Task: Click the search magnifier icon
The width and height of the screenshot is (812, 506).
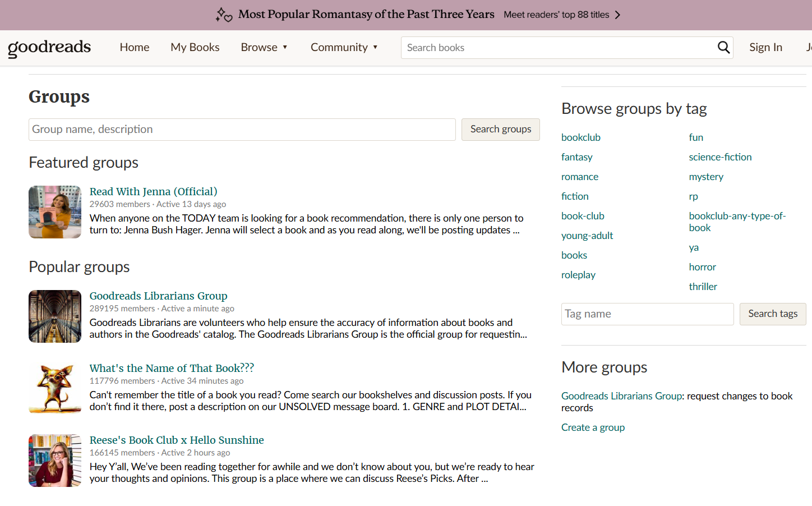Action: click(723, 48)
